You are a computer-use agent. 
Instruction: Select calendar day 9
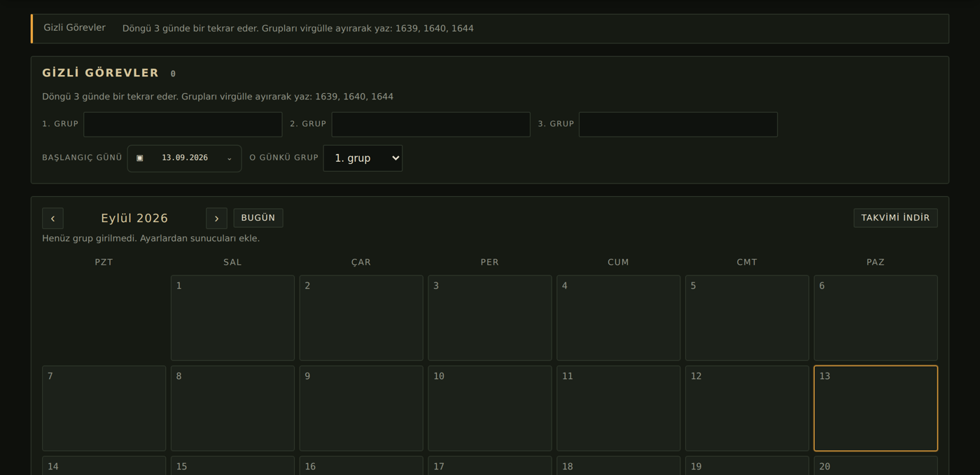pos(361,408)
